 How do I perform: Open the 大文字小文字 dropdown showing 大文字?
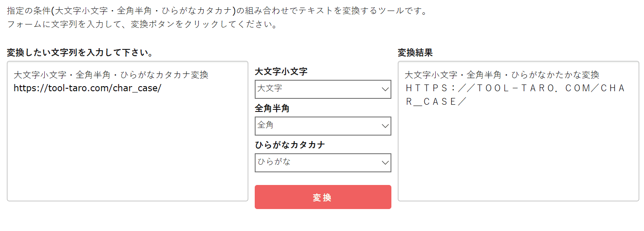point(316,89)
